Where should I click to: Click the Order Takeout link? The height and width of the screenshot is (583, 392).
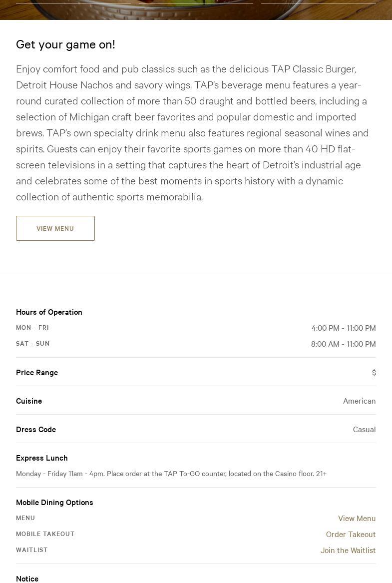[x=351, y=534]
